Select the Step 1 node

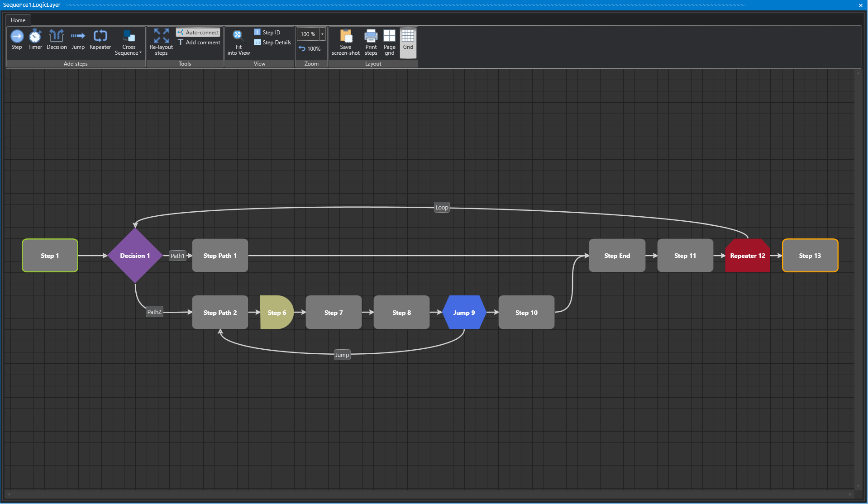point(50,256)
